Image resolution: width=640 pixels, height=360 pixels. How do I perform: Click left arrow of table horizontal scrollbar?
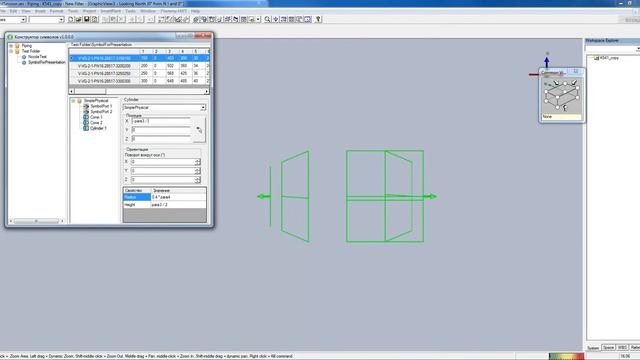[x=72, y=91]
